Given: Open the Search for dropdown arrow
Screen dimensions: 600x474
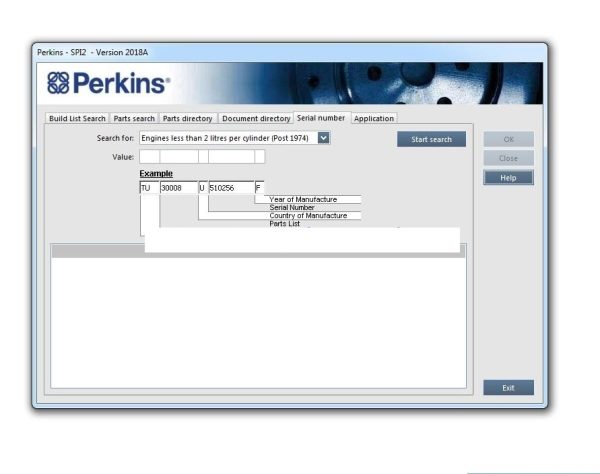Looking at the screenshot, I should click(x=323, y=138).
